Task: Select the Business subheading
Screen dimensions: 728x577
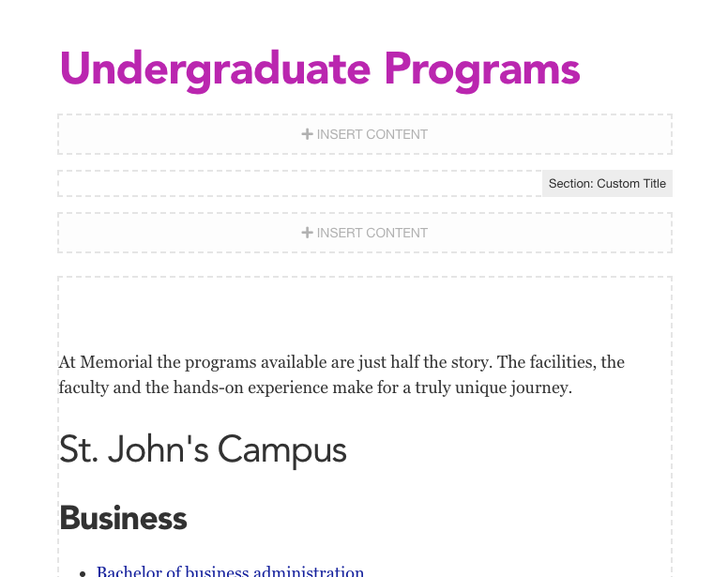Action: coord(123,518)
